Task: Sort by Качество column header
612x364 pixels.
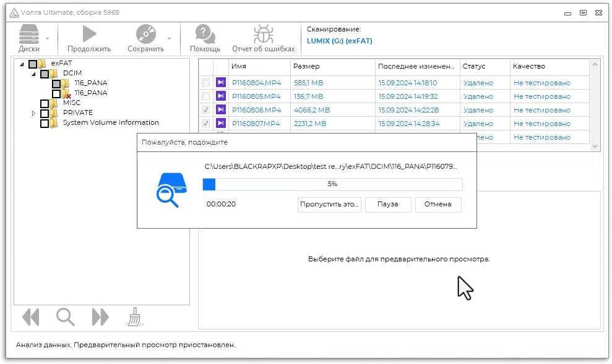Action: 550,67
